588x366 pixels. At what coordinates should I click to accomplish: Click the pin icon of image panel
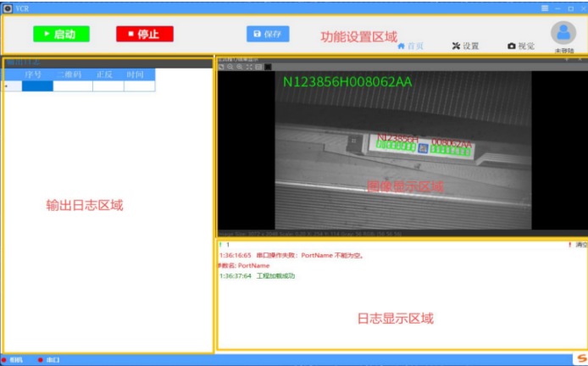point(567,59)
